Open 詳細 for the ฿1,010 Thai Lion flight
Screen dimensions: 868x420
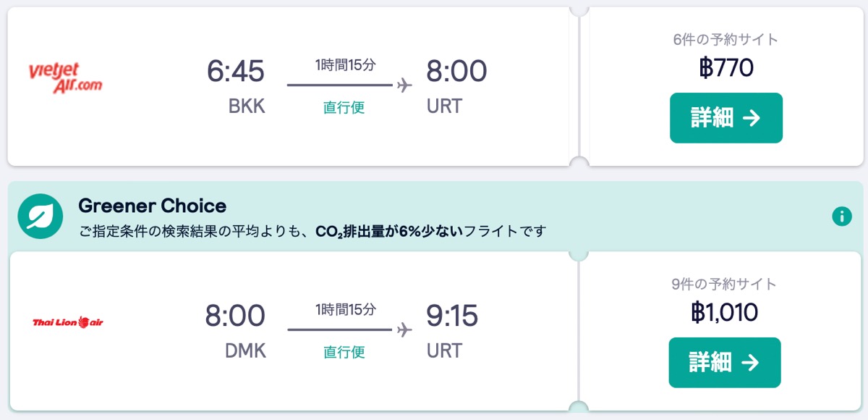click(x=725, y=363)
